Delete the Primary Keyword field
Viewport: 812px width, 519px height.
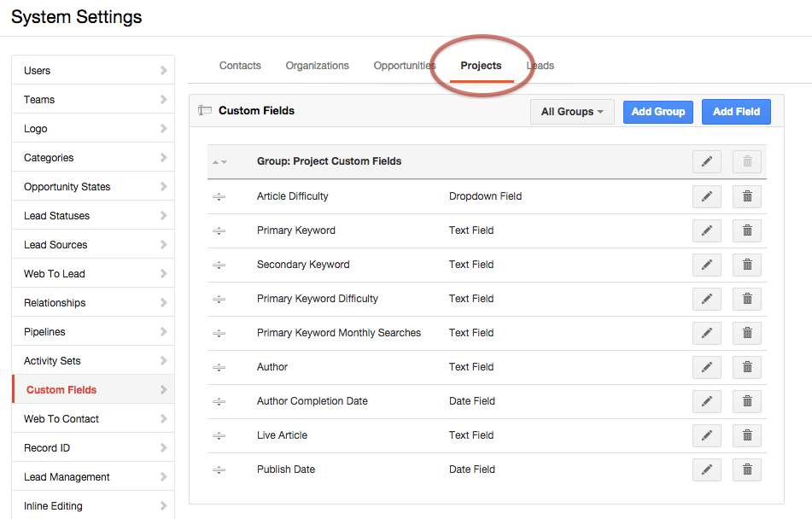(747, 230)
